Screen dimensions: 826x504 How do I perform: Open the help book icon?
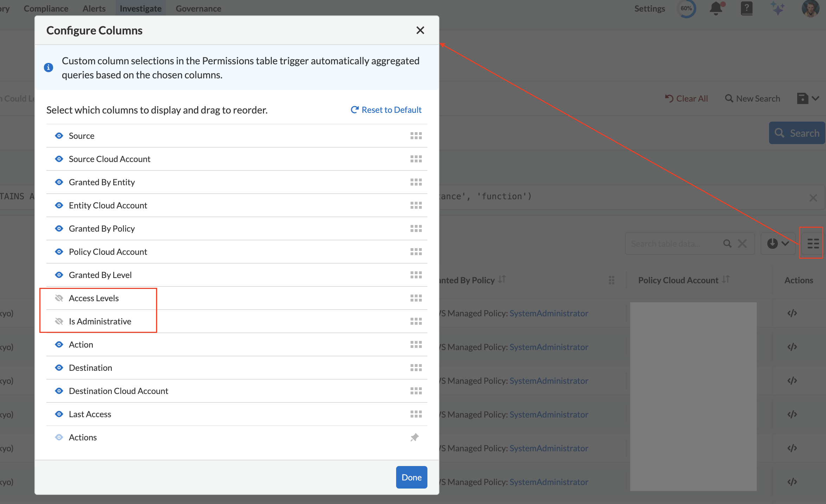click(x=747, y=8)
